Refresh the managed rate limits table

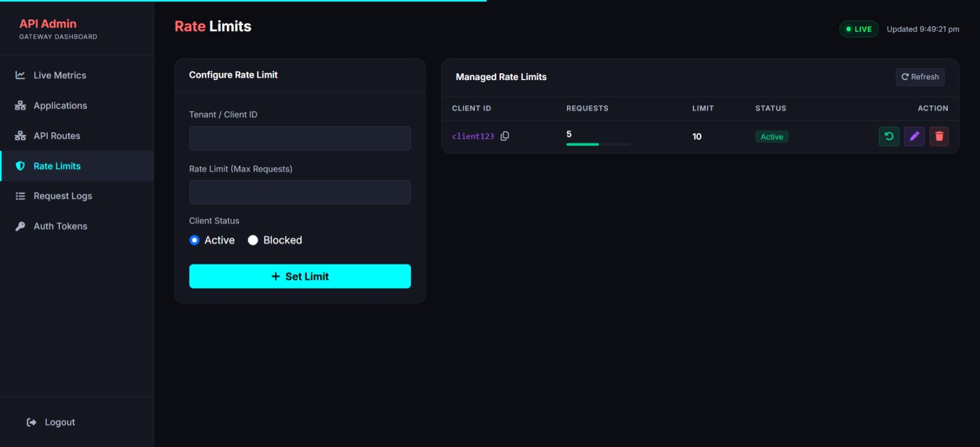point(919,77)
